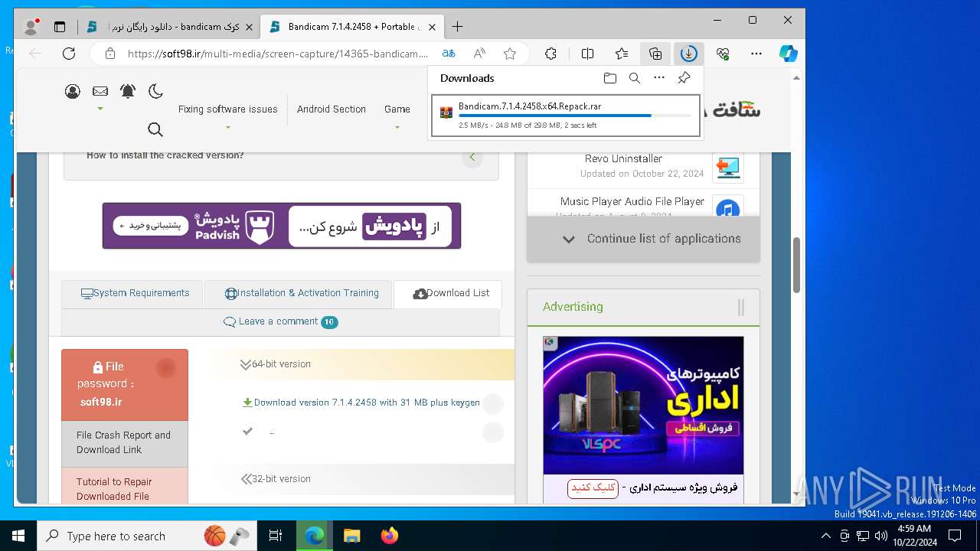Open the Windows notification center
The width and height of the screenshot is (980, 551).
[955, 536]
